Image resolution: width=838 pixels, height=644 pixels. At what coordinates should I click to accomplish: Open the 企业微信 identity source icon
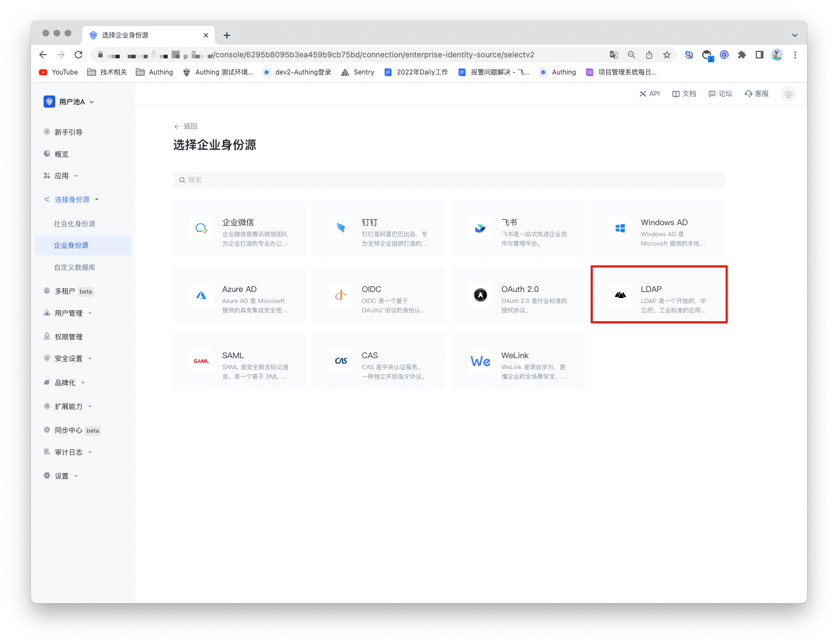click(201, 228)
